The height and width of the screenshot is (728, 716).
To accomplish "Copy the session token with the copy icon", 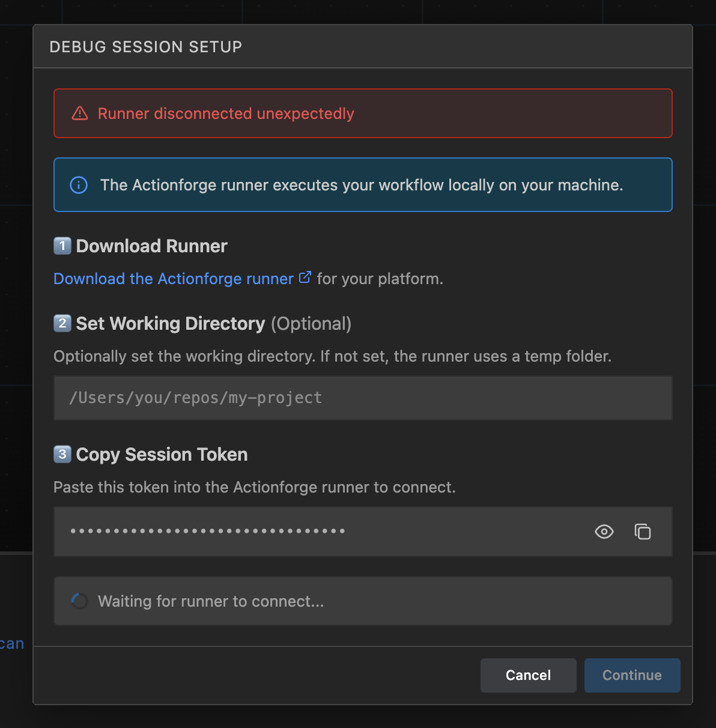I will click(x=642, y=532).
